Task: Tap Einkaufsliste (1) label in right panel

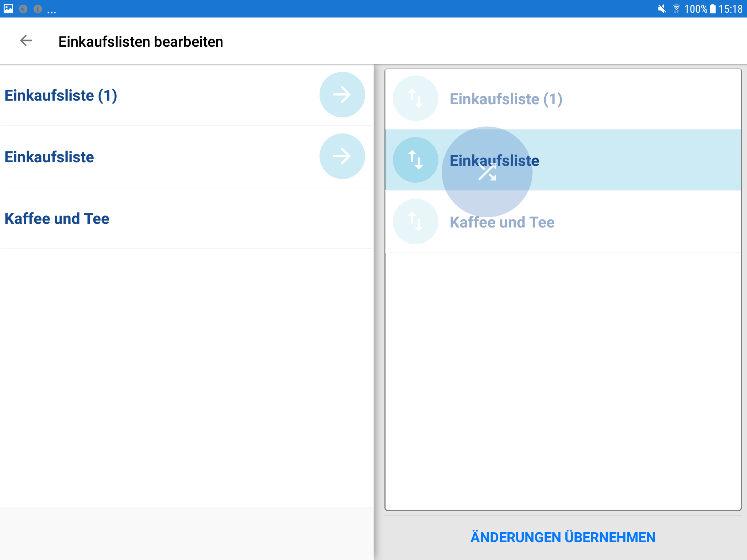Action: click(506, 99)
